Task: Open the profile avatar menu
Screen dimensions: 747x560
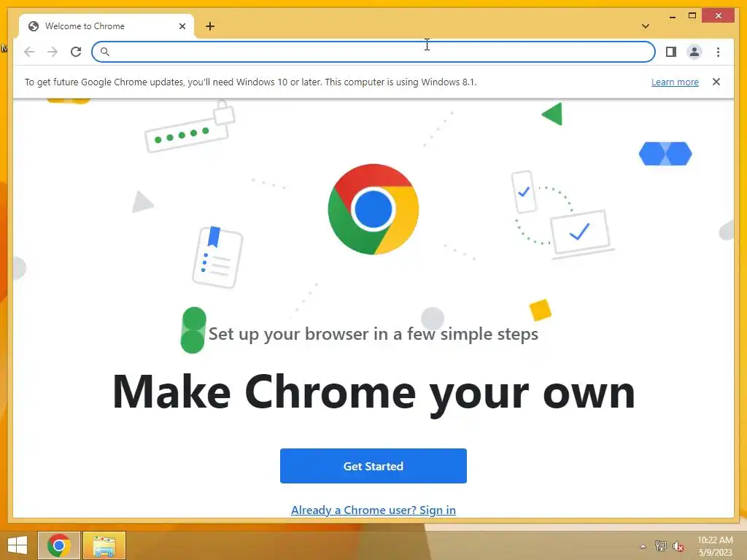Action: point(694,52)
